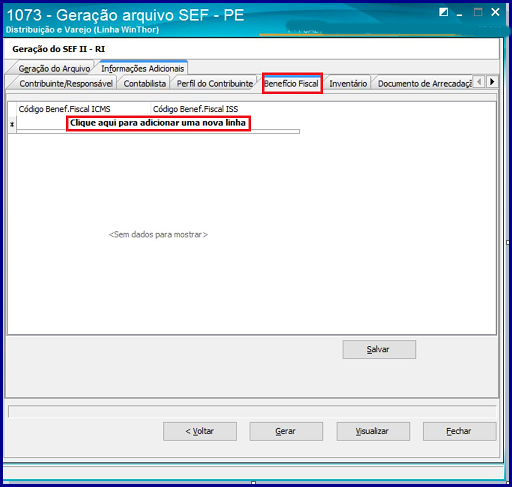Go to Perfil do Contribuinte tab
The height and width of the screenshot is (487, 512).
(215, 83)
